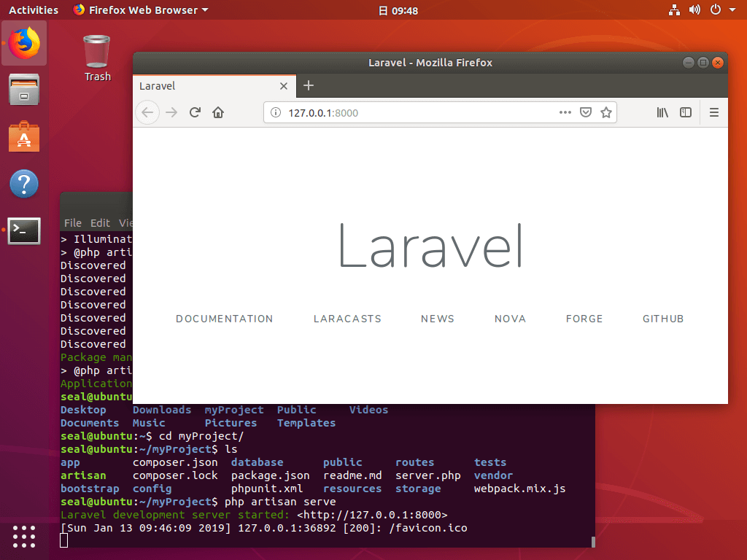Open the DOCUMENTATION link on Laravel page
747x560 pixels.
[224, 319]
